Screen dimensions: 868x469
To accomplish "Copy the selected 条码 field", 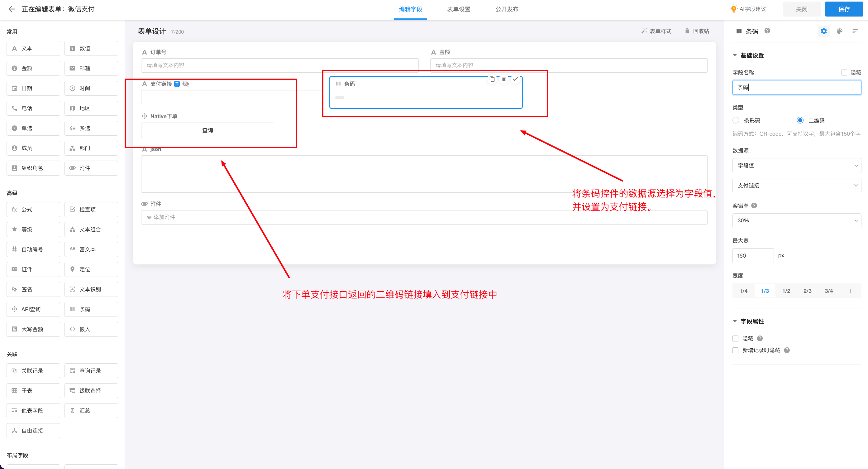I will pos(492,79).
